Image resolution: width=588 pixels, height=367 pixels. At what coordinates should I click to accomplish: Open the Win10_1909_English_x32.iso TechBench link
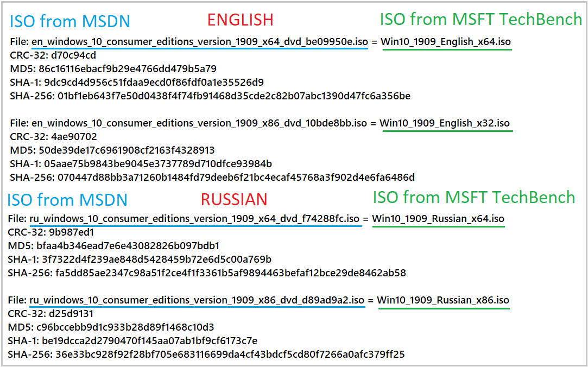coord(444,121)
